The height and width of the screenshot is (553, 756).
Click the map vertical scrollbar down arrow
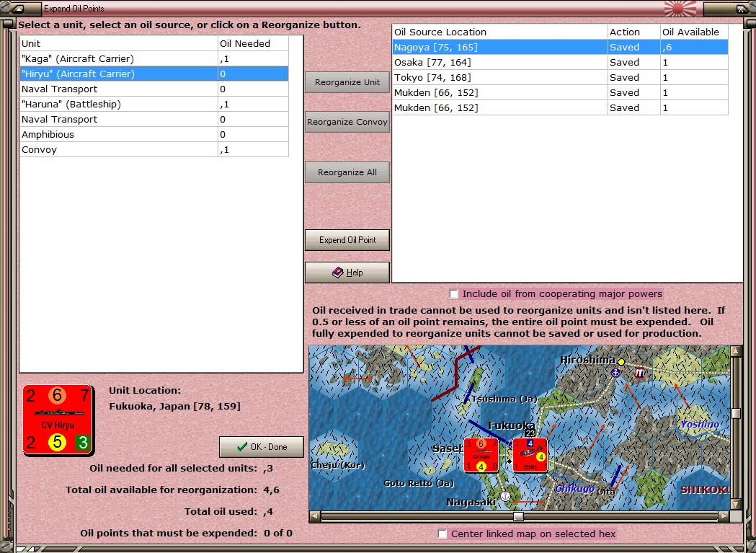coord(736,504)
